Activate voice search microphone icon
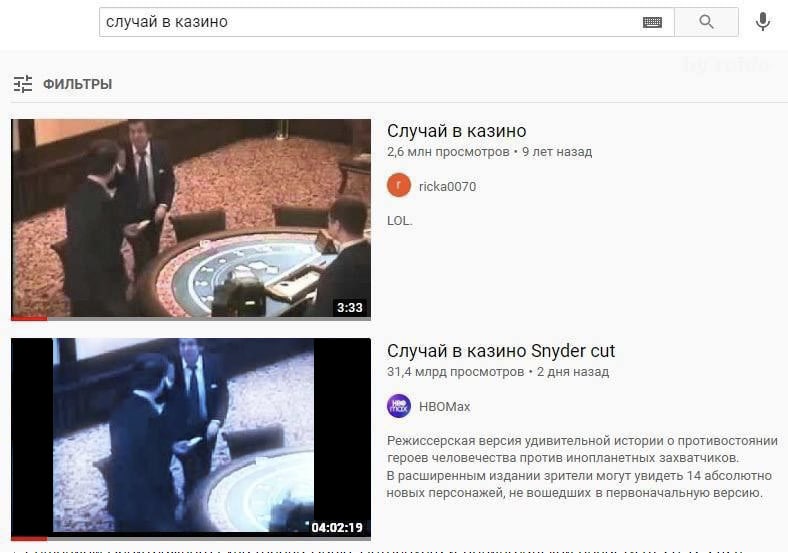This screenshot has height=553, width=788. pyautogui.click(x=763, y=22)
